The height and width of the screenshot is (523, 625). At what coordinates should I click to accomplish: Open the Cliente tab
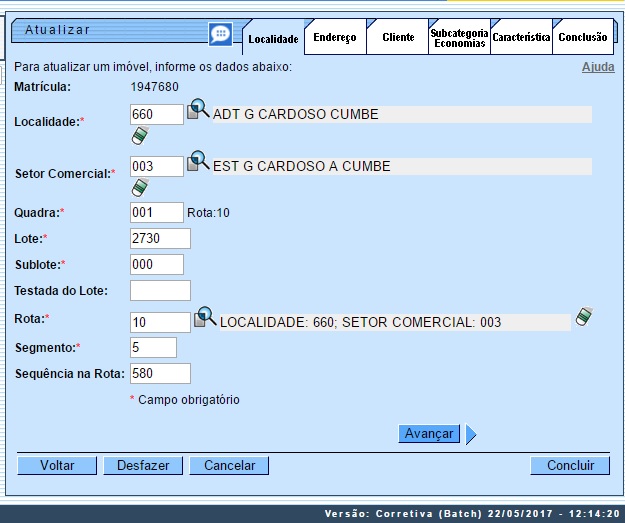pos(397,37)
